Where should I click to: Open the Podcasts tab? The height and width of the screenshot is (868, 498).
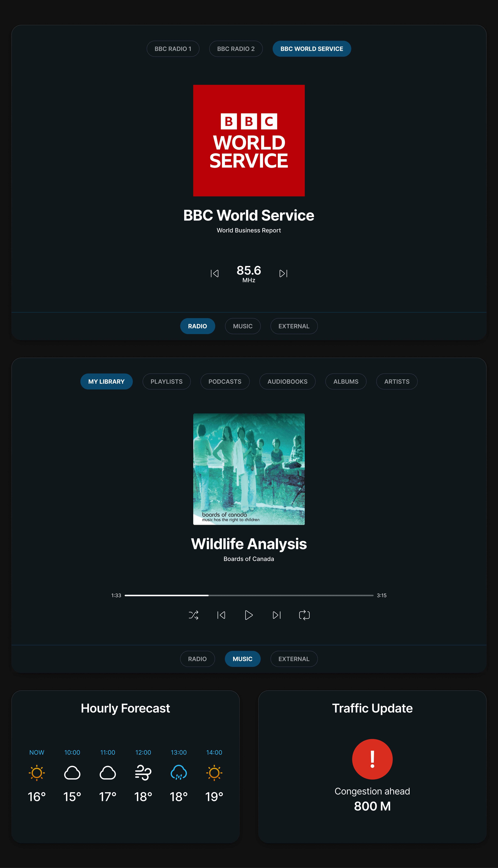[225, 381]
